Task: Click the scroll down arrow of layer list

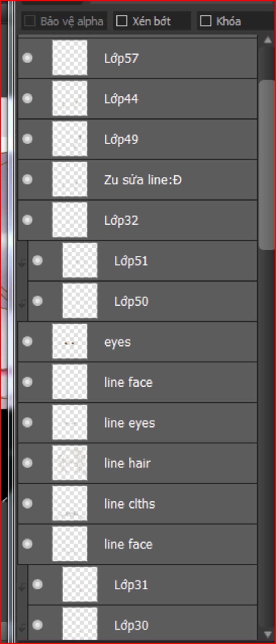Action: tap(268, 634)
